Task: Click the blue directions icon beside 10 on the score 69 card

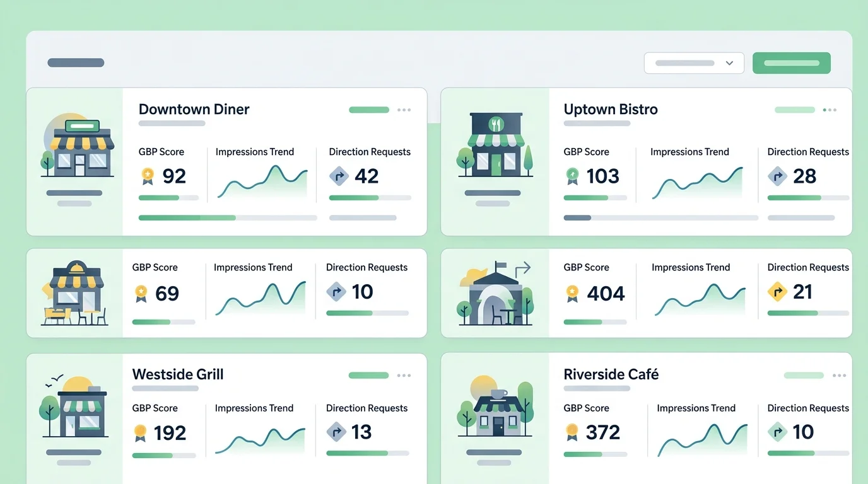Action: 336,292
